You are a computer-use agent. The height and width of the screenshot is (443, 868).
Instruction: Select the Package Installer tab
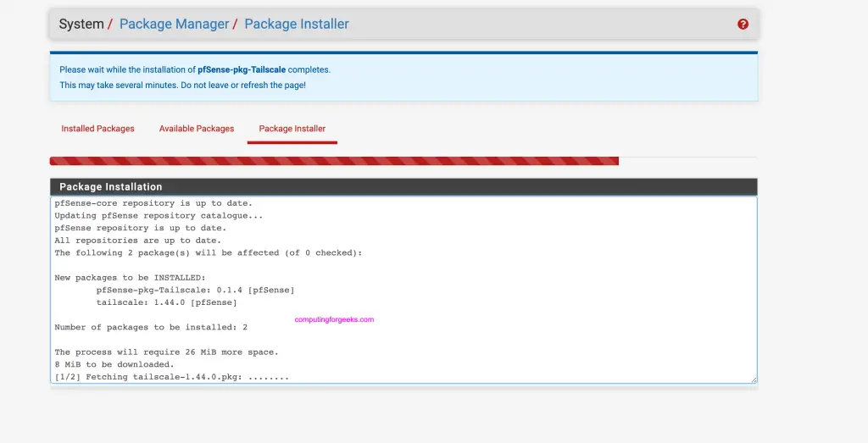[292, 128]
